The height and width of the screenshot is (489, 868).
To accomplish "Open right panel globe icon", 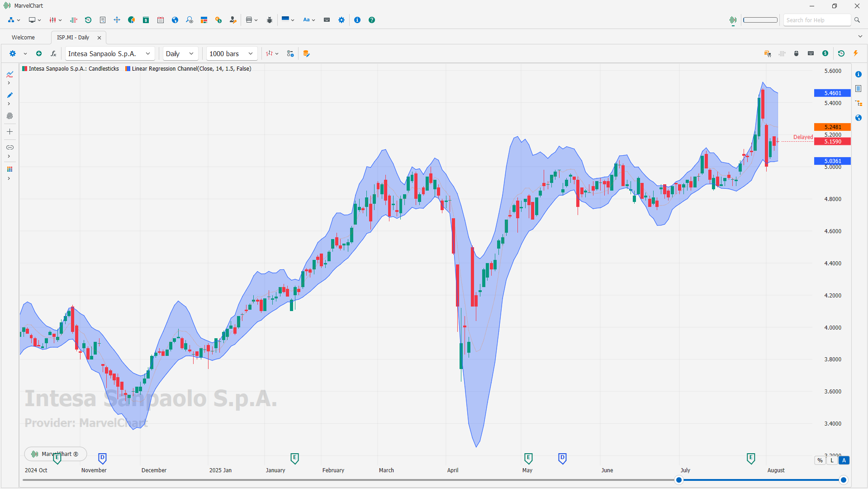I will tap(859, 118).
